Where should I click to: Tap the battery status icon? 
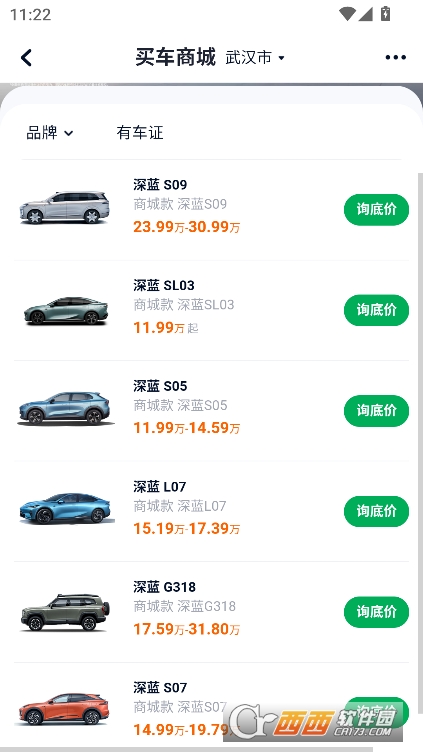tap(385, 14)
